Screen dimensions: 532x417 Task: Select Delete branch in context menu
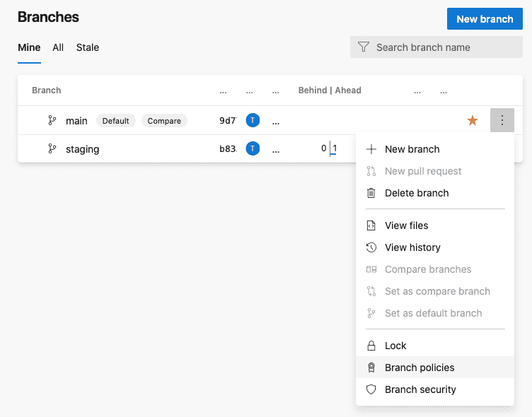click(417, 193)
